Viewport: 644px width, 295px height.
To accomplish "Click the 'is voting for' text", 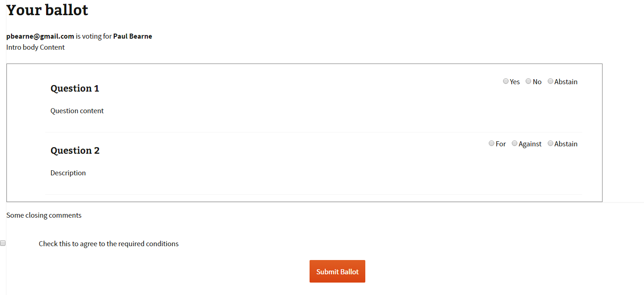I will (x=94, y=36).
